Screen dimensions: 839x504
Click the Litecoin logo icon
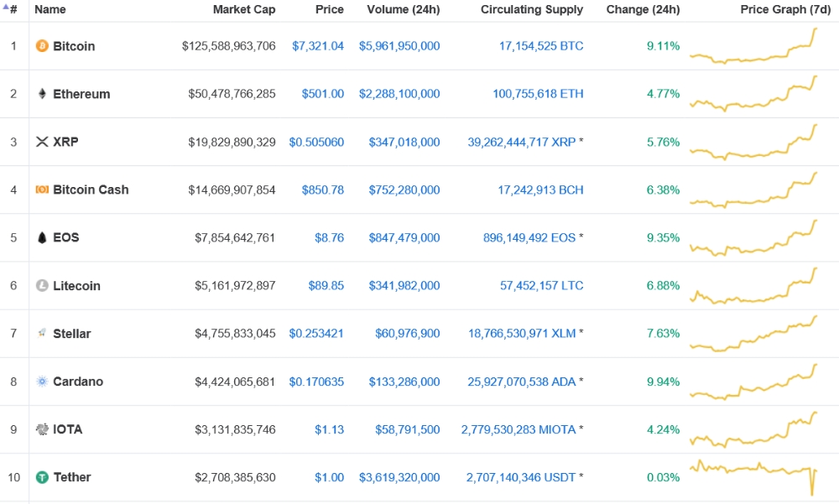click(42, 286)
